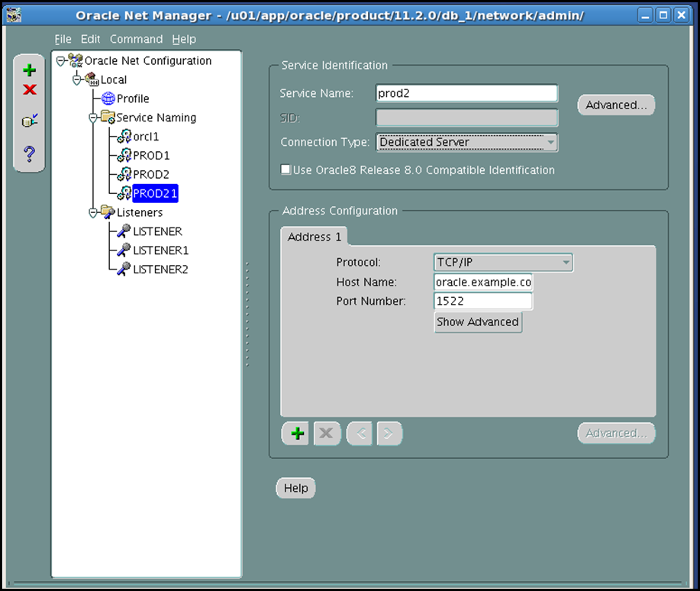Click the application icon in the title bar

[14, 15]
